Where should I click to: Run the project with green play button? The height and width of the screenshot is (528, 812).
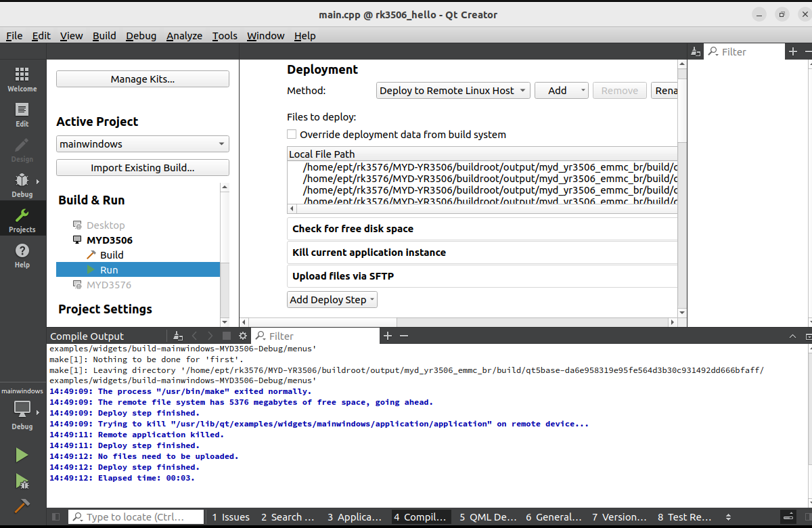pyautogui.click(x=22, y=455)
